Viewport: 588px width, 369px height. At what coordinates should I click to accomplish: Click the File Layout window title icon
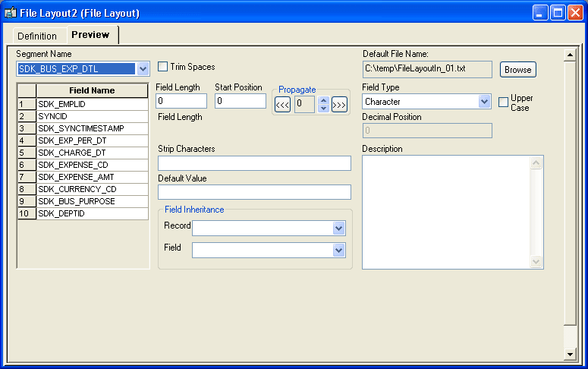(x=11, y=13)
